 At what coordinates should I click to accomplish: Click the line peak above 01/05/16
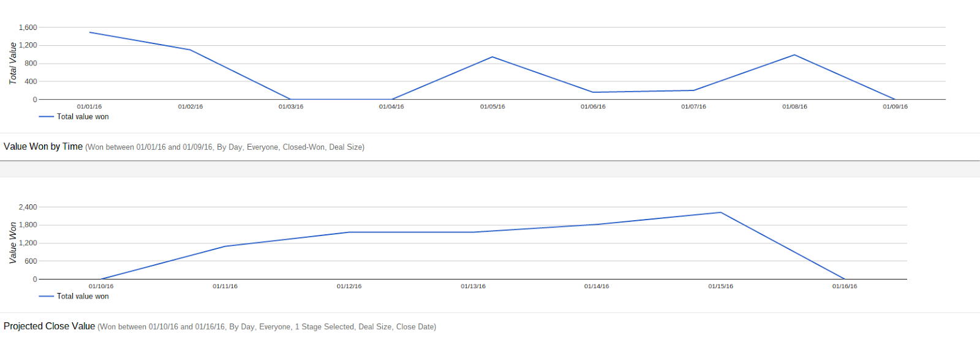(x=492, y=57)
